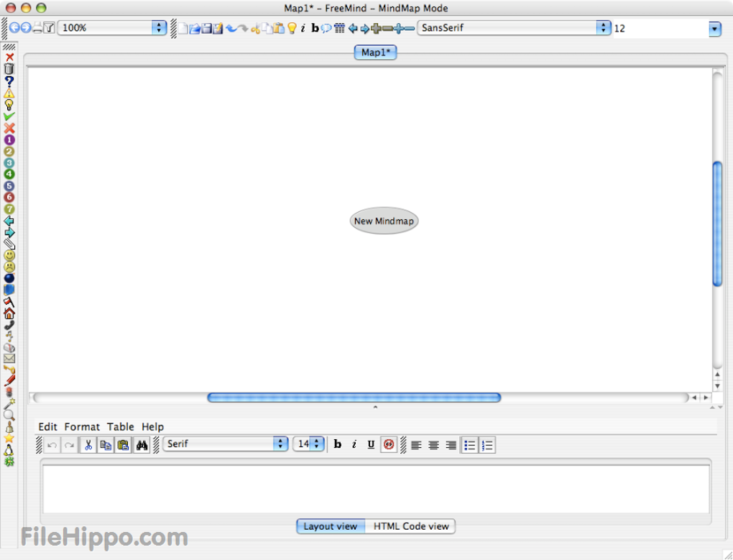
Task: Open the note editor Help menu
Action: point(153,427)
